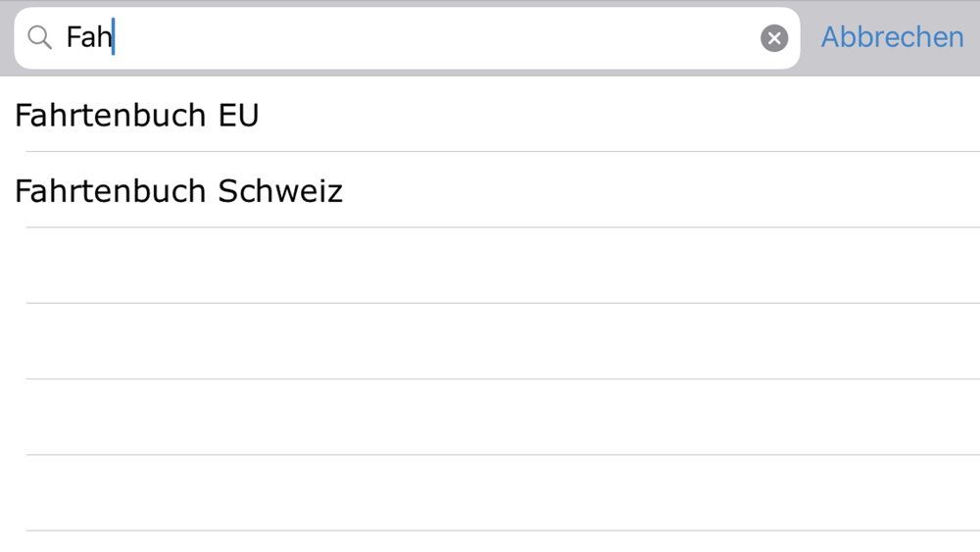
Task: Click the gray circular clear button in the search box
Action: pos(774,38)
